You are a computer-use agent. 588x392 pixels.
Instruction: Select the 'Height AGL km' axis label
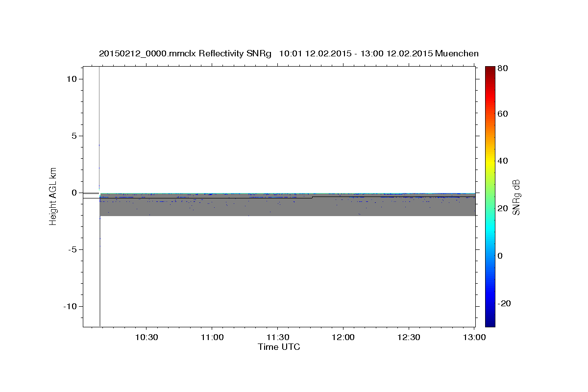53,196
